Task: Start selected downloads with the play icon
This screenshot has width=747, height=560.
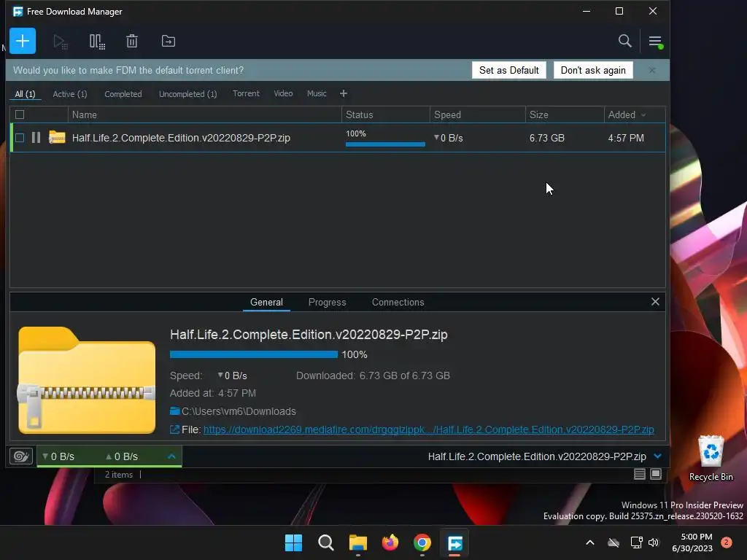Action: tap(60, 42)
